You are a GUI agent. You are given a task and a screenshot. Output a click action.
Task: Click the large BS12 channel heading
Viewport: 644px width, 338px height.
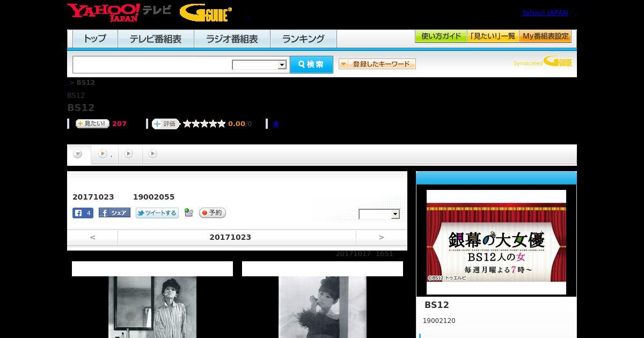81,108
